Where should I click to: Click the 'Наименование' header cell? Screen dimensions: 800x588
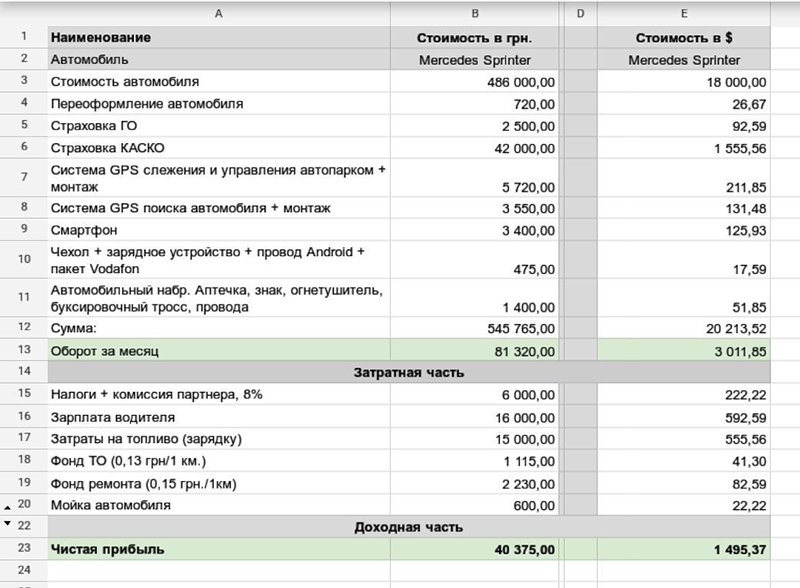[219, 37]
